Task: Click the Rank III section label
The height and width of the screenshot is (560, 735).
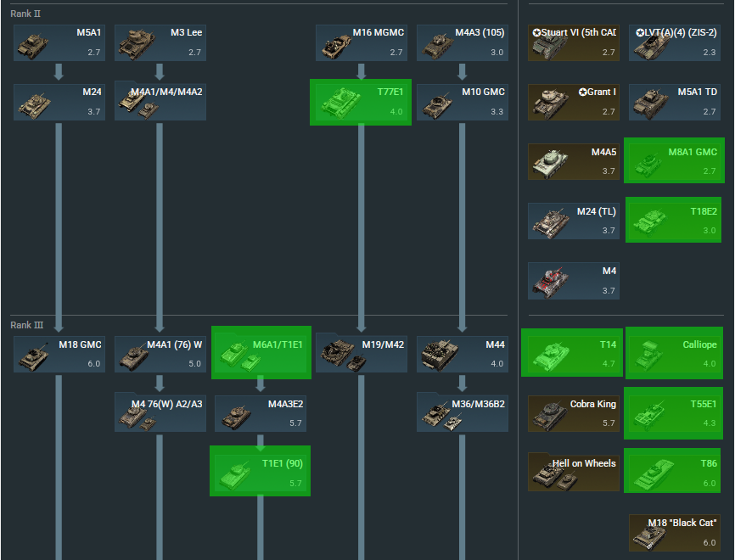Action: tap(26, 325)
